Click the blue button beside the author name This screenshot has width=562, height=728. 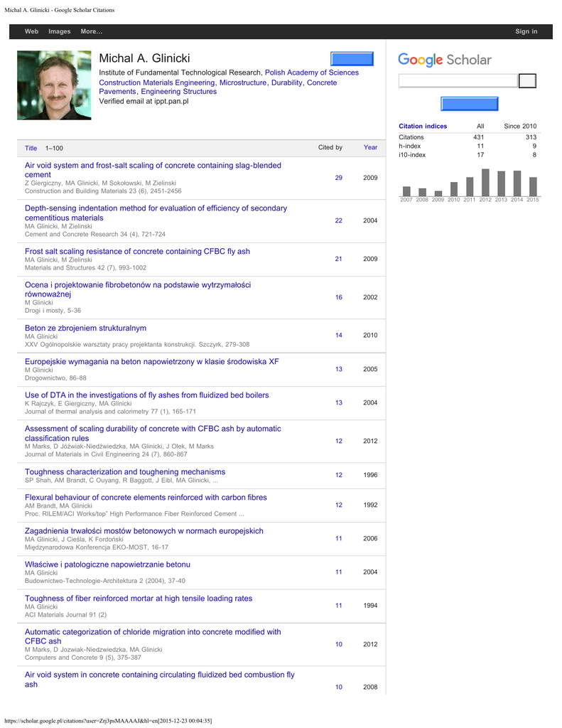pyautogui.click(x=352, y=59)
